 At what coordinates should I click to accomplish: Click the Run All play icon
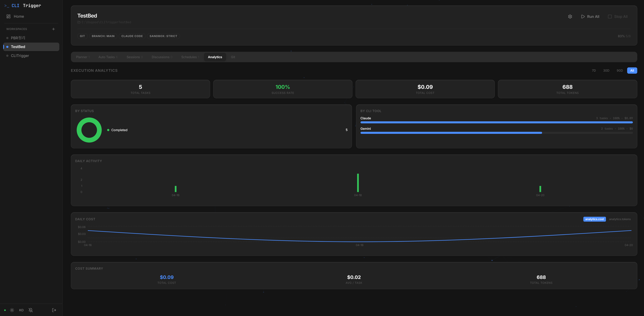tap(583, 17)
